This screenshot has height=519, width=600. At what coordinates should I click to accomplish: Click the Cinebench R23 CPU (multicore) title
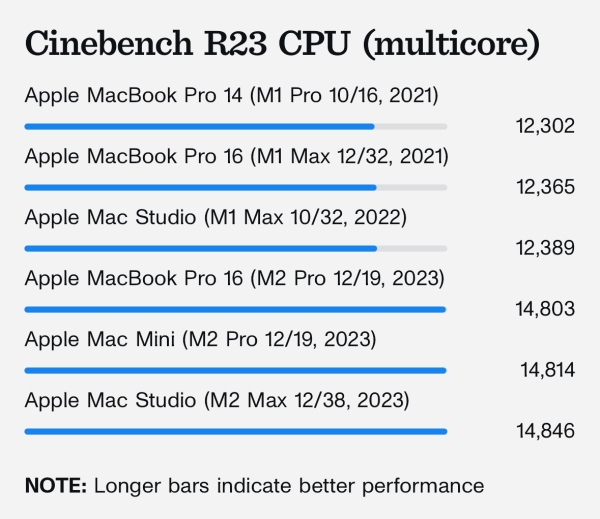[x=283, y=45]
